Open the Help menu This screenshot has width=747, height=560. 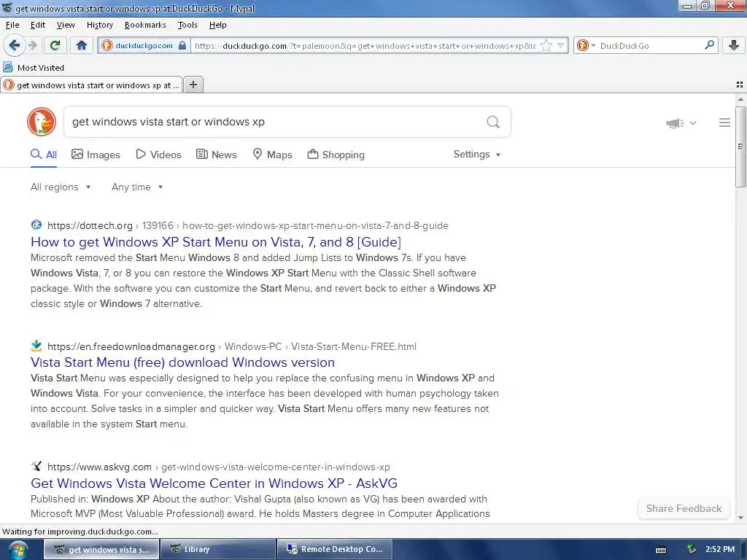tap(217, 25)
